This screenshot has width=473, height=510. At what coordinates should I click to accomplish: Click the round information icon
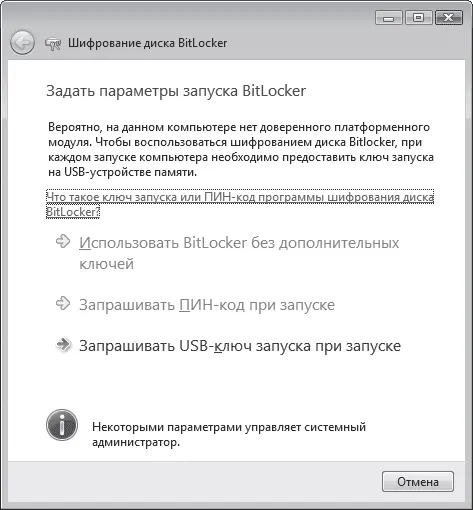point(62,425)
